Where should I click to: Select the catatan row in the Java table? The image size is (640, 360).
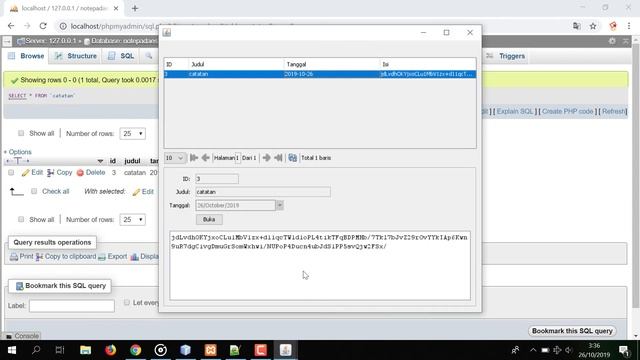[320, 74]
